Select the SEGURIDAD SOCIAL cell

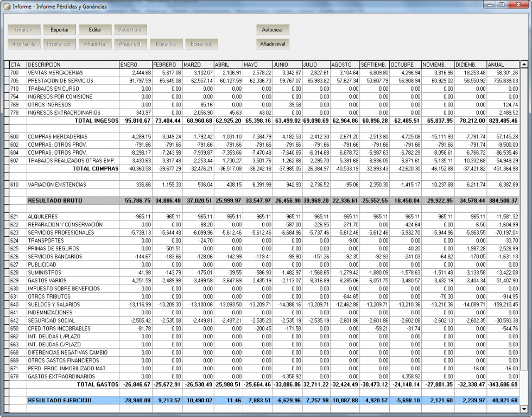pyautogui.click(x=73, y=320)
